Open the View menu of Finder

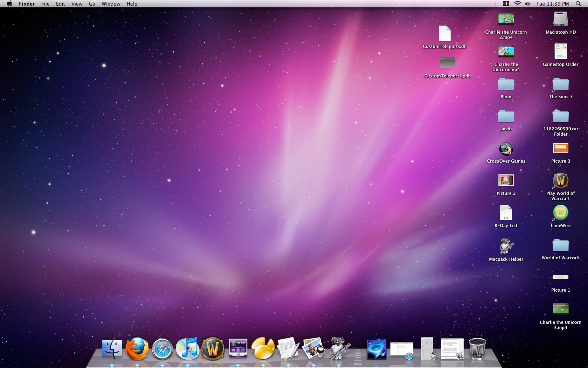coord(77,4)
